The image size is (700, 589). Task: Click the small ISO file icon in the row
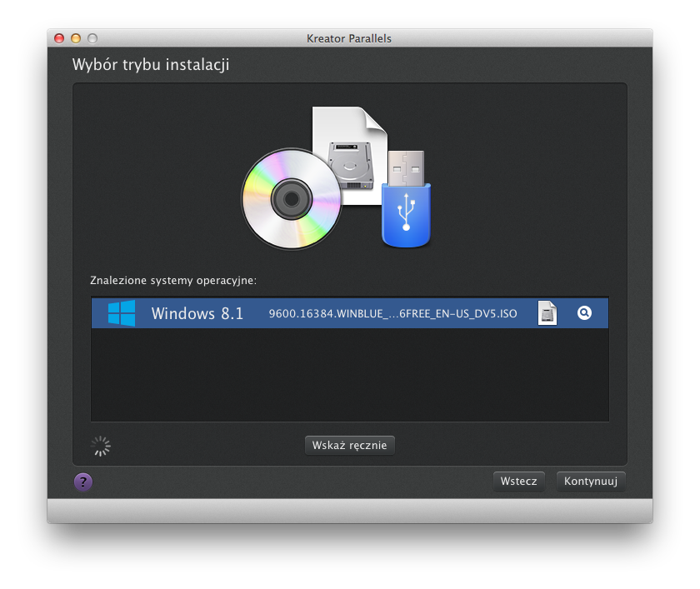click(x=547, y=313)
